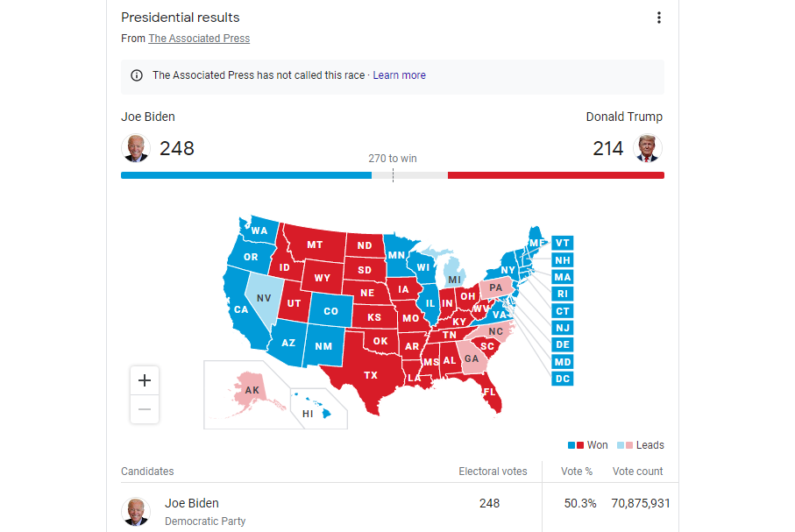Open the three-dot more options menu
This screenshot has width=795, height=532.
coord(659,18)
